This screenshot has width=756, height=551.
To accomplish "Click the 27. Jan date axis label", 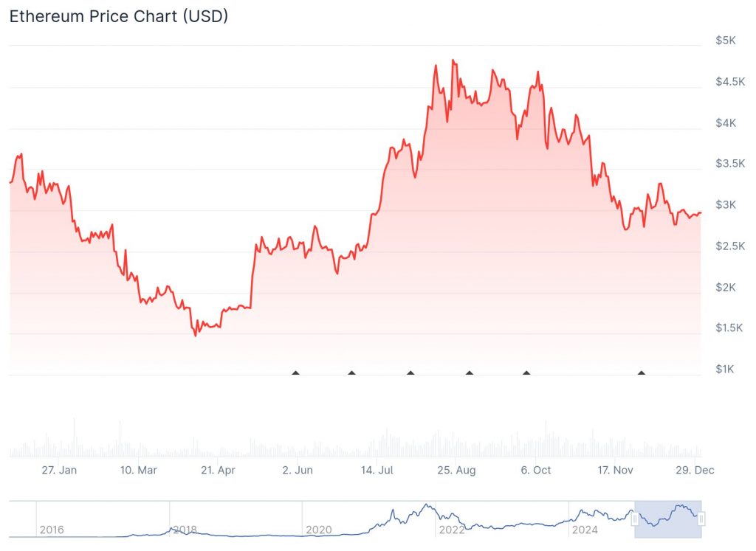I will (x=59, y=470).
